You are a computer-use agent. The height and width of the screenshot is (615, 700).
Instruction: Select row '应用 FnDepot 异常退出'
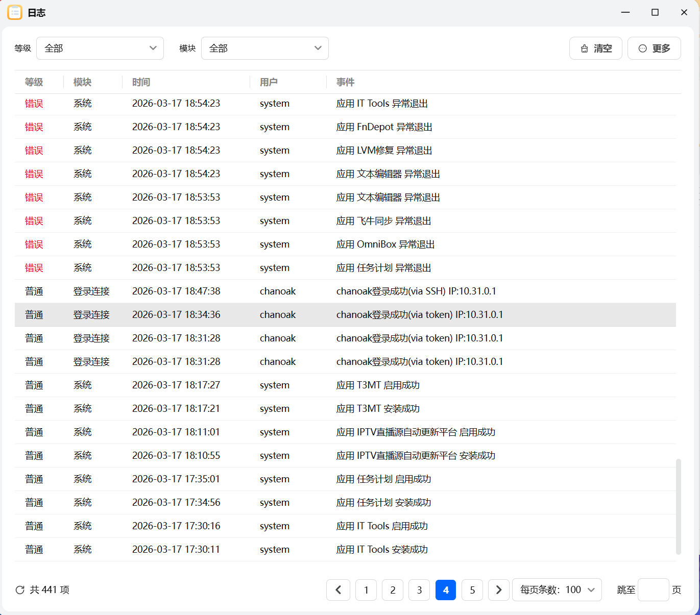click(x=345, y=127)
